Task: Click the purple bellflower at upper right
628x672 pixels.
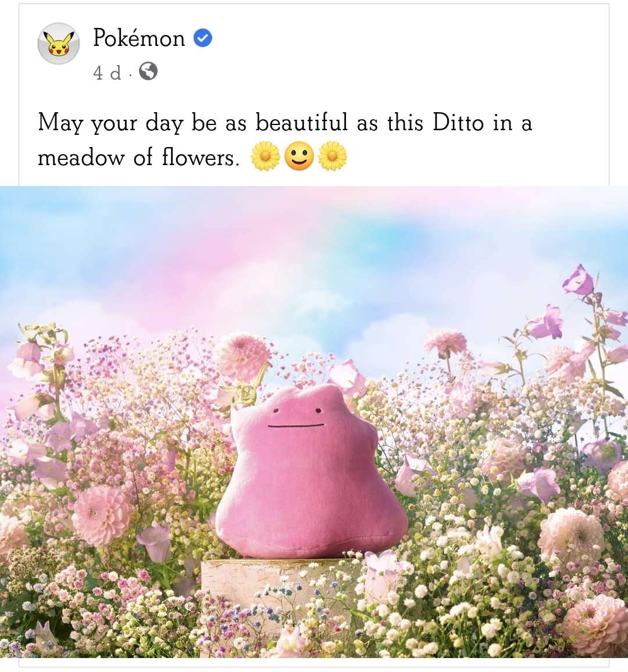Action: [579, 281]
